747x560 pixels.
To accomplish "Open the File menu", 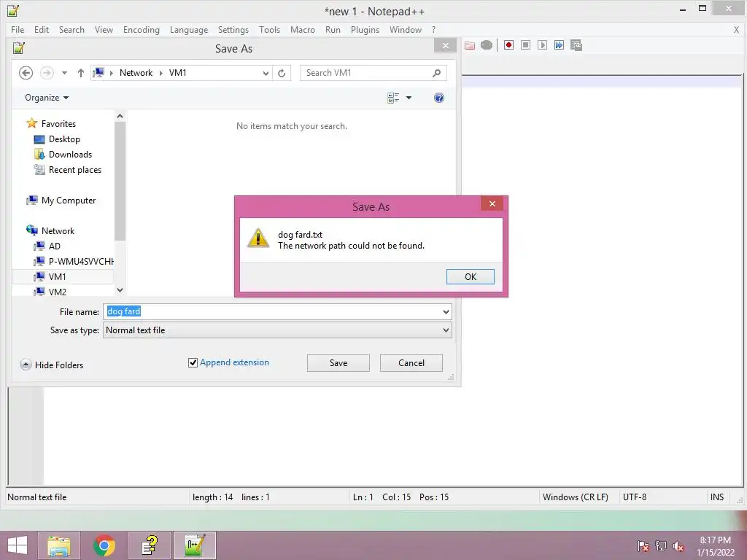I will (x=18, y=29).
